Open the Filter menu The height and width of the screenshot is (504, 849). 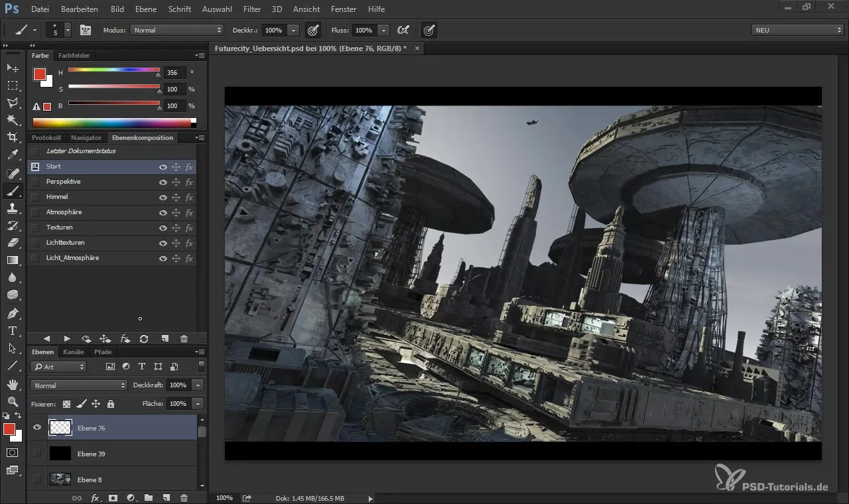tap(252, 9)
